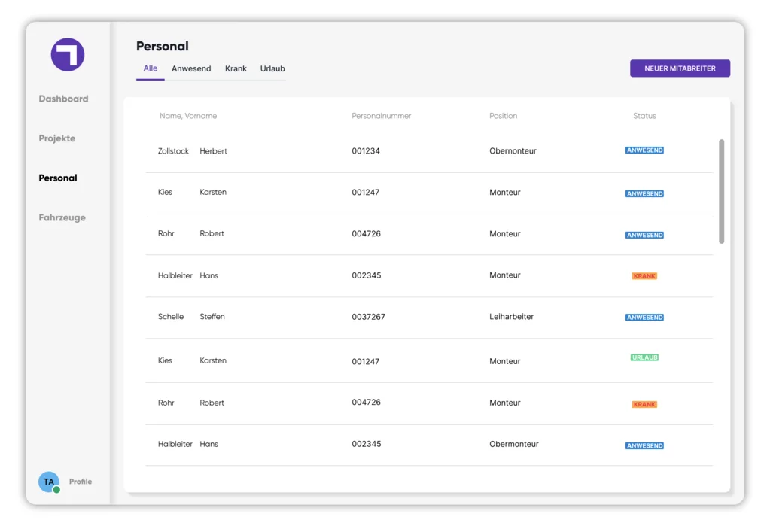Click Steffen Schelle's ANWESEND badge

[644, 318]
